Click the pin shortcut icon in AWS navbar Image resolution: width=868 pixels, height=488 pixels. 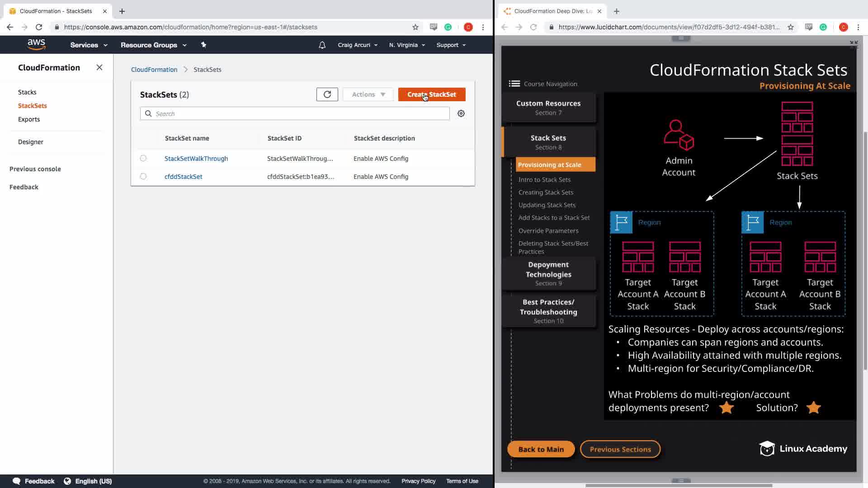pyautogui.click(x=203, y=45)
